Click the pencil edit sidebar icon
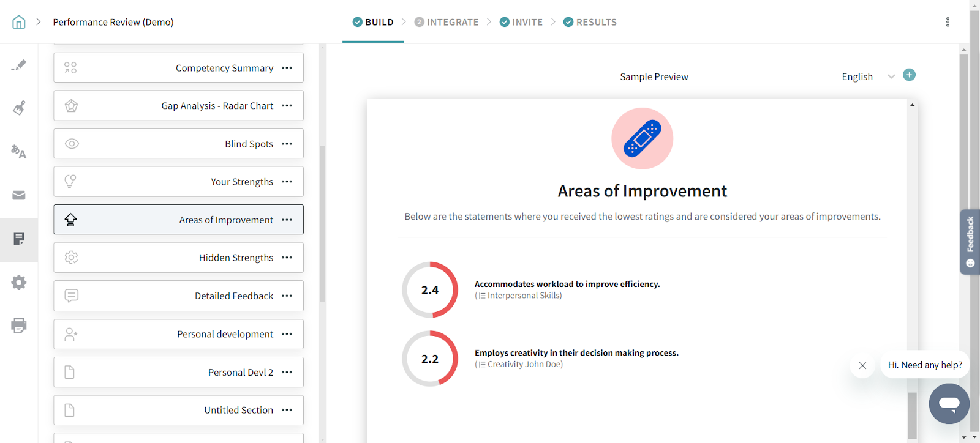The height and width of the screenshot is (443, 980). click(x=19, y=65)
